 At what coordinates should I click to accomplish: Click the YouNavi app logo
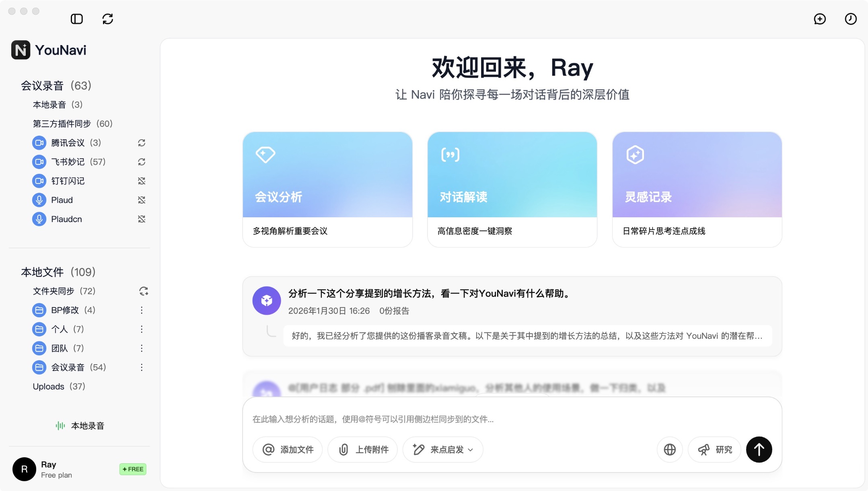coord(21,50)
